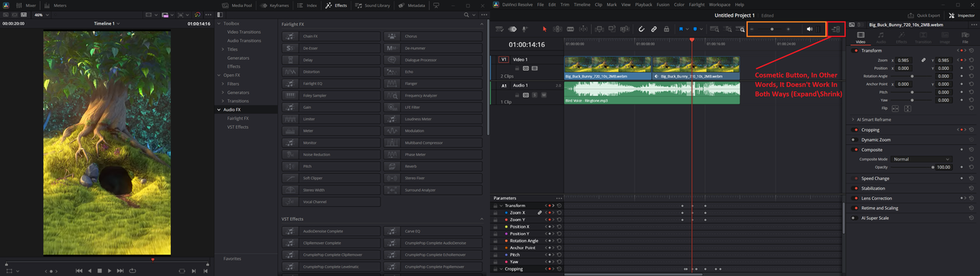Toggle timeline Snapping magnet icon
980x276 pixels.
coord(641,29)
